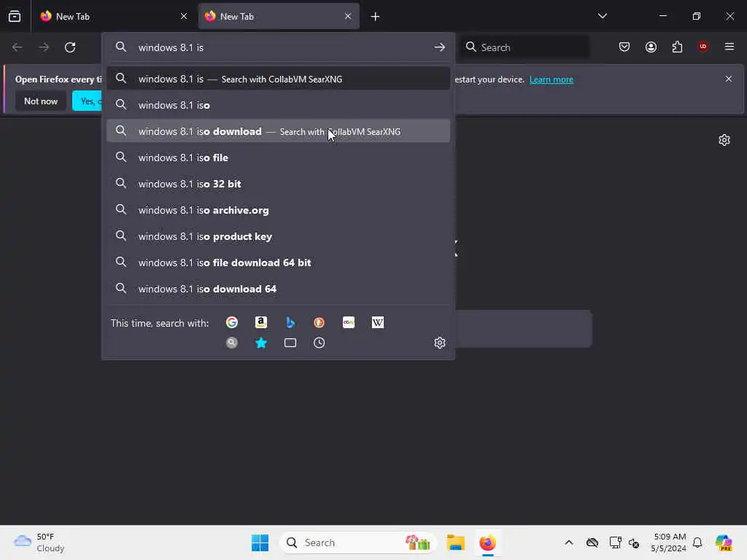747x560 pixels.
Task: Search this time with eBay
Action: pos(349,322)
